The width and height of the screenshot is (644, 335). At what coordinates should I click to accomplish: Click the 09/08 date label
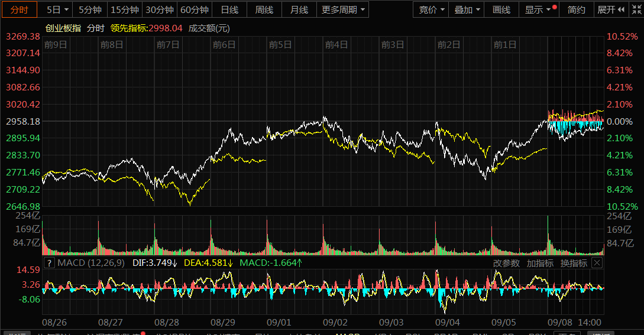560,323
